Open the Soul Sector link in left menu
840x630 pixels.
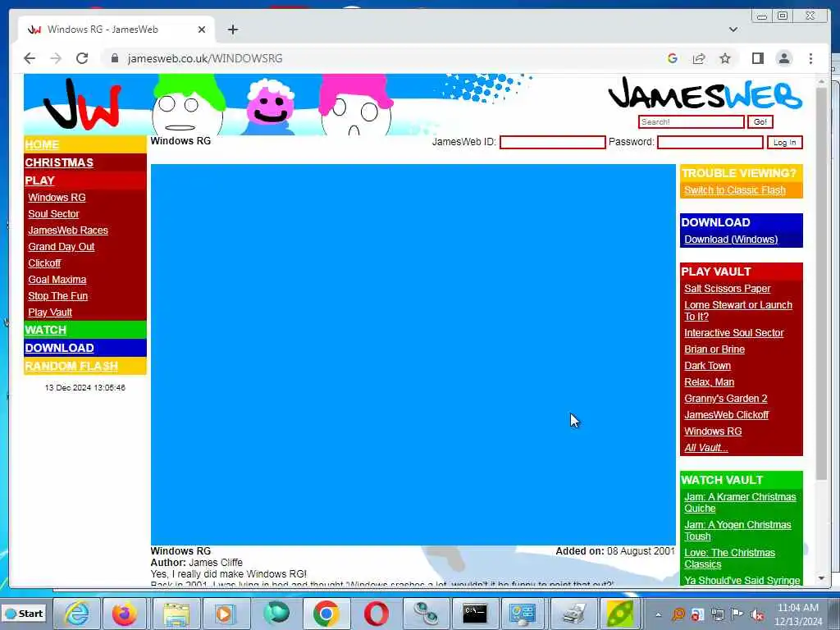click(x=53, y=214)
